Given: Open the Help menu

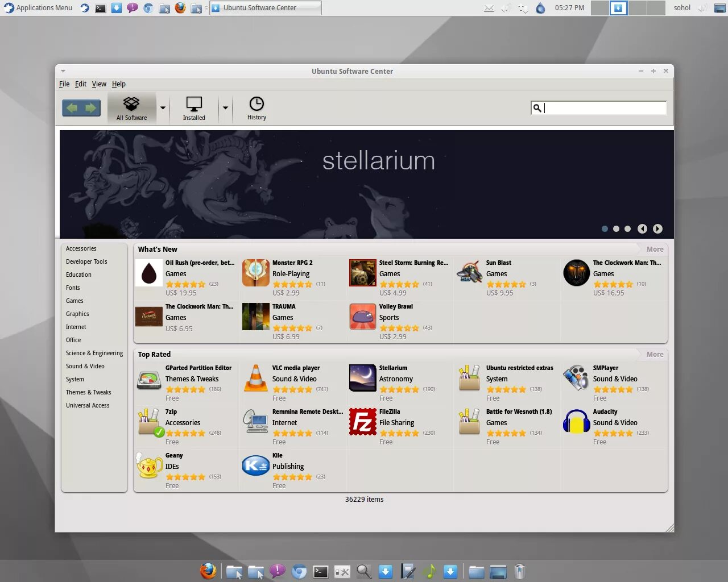Looking at the screenshot, I should coord(119,84).
